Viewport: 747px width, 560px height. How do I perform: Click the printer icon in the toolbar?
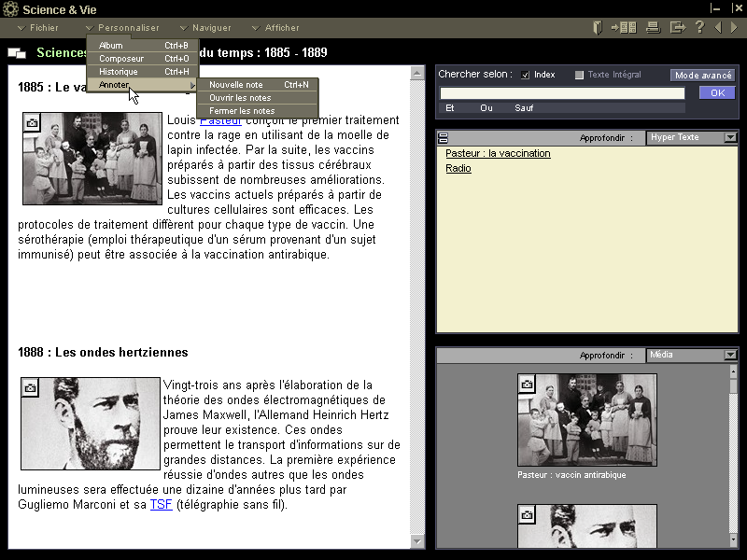653,28
